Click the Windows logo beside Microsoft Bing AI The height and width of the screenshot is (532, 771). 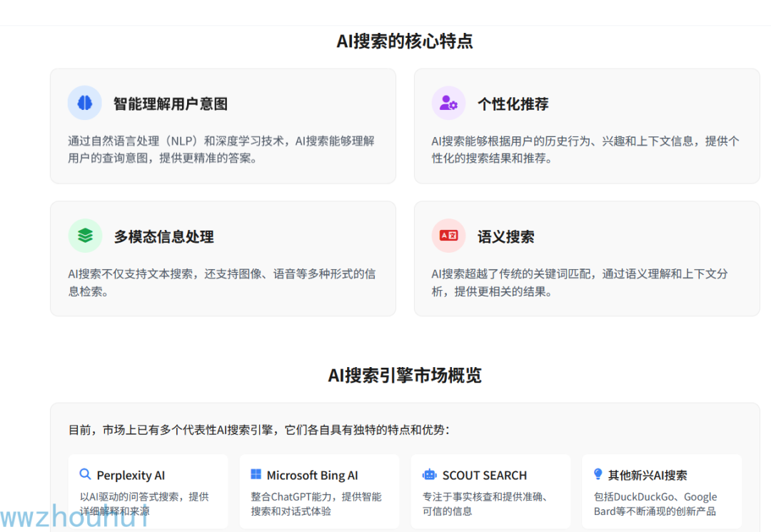coord(256,474)
